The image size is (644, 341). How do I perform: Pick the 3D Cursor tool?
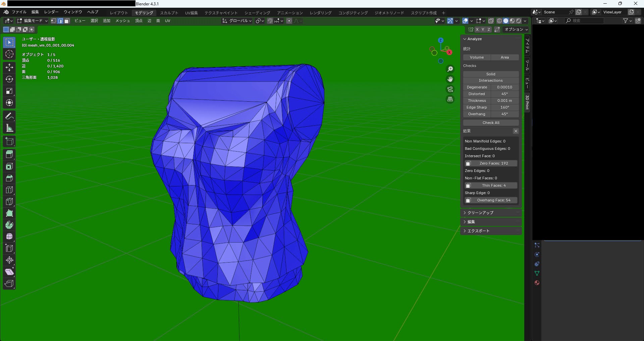[x=9, y=54]
